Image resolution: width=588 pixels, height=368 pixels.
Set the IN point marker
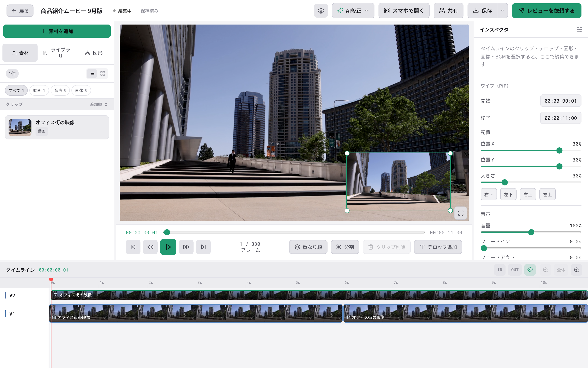tap(500, 270)
